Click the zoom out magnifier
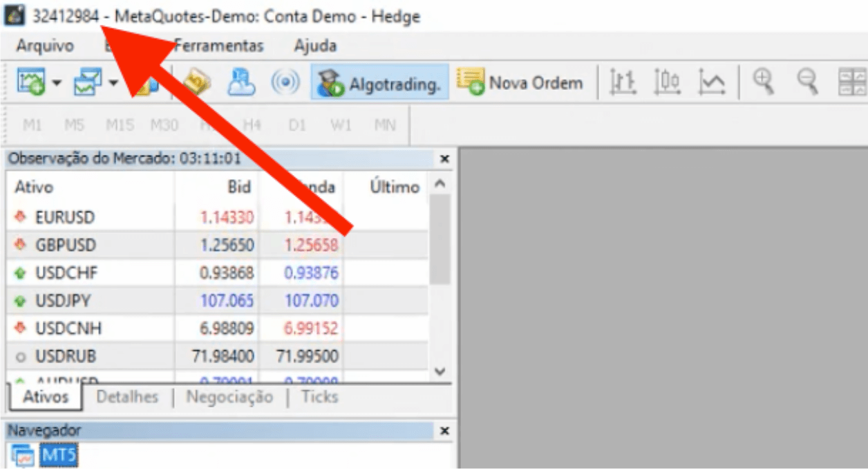 806,83
